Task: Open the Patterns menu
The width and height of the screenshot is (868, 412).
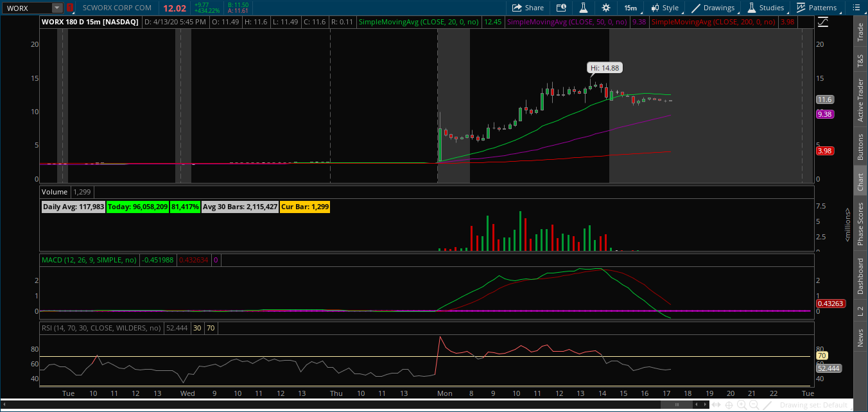Action: [x=817, y=8]
